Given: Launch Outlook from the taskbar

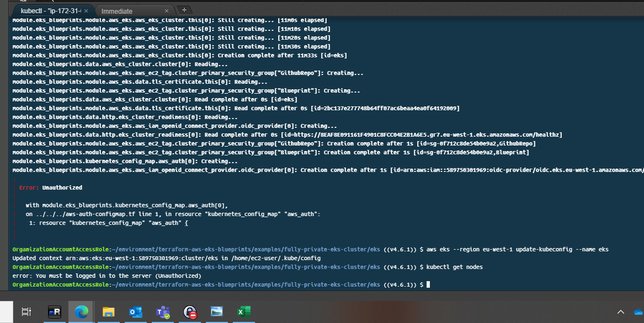Looking at the screenshot, I should 135,312.
